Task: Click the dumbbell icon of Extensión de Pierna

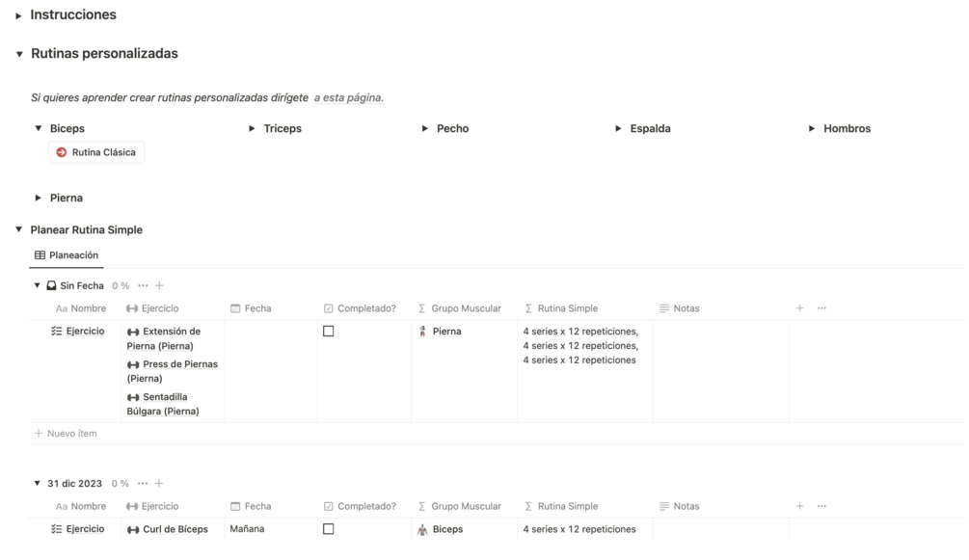Action: [x=133, y=332]
